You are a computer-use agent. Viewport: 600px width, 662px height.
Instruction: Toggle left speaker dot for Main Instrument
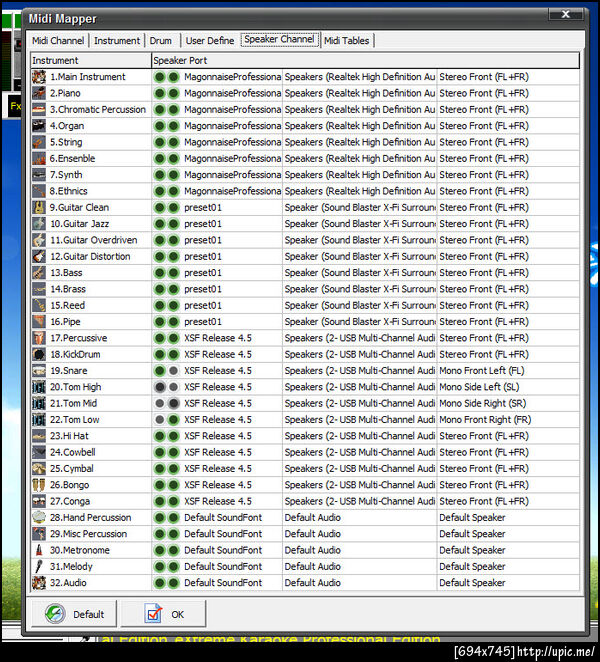(x=160, y=77)
